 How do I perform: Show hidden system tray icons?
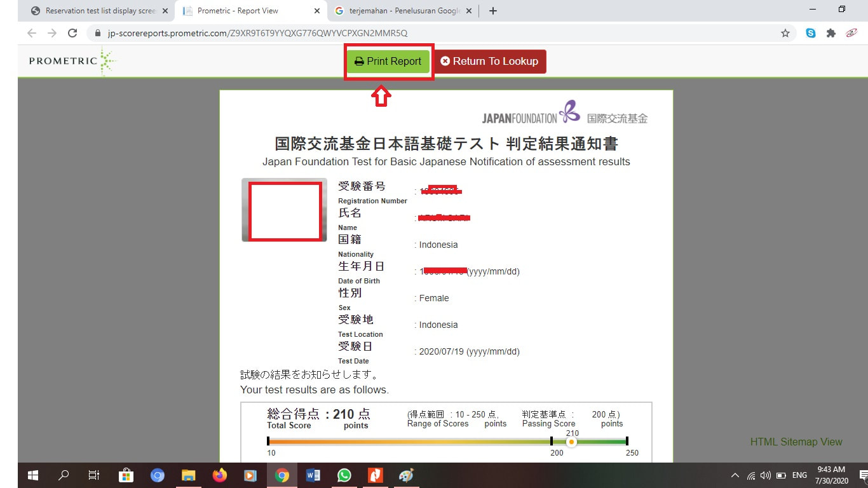[735, 475]
